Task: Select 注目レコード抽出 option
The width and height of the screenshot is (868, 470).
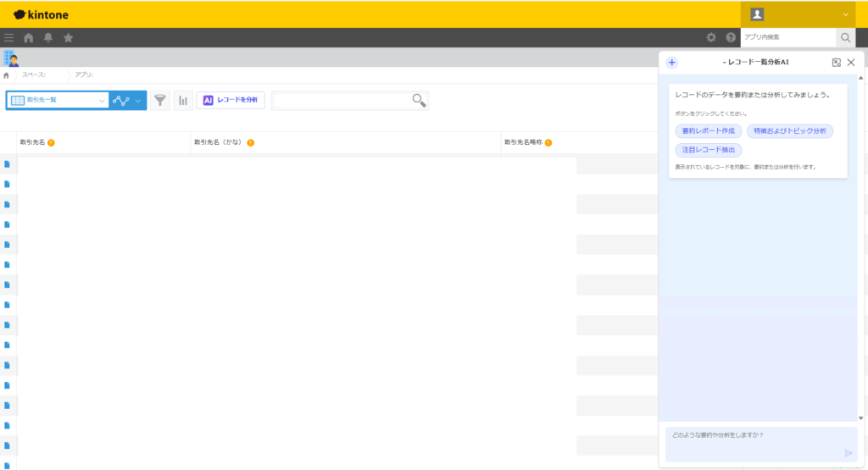Action: (709, 150)
